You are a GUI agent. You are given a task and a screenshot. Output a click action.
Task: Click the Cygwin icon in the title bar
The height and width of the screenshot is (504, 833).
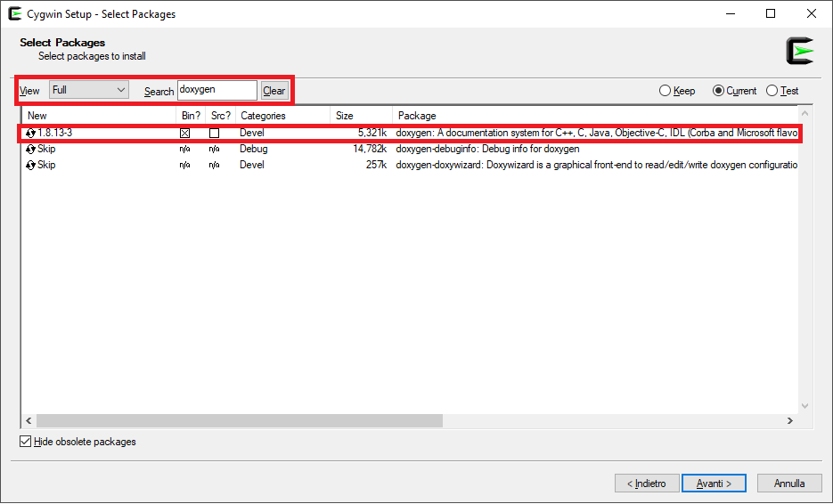point(15,14)
